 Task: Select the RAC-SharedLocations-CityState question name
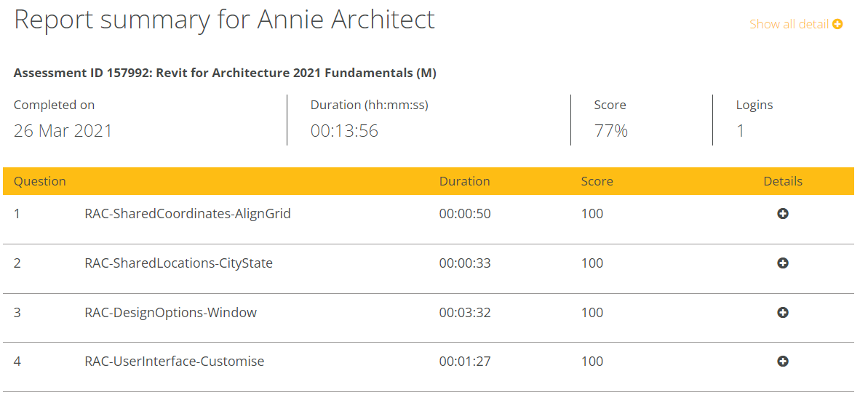click(x=179, y=263)
